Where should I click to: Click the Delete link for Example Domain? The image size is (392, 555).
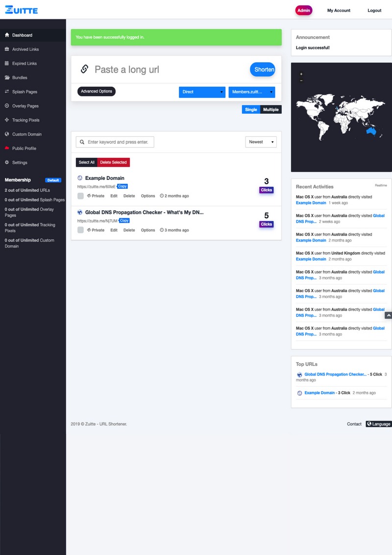129,196
